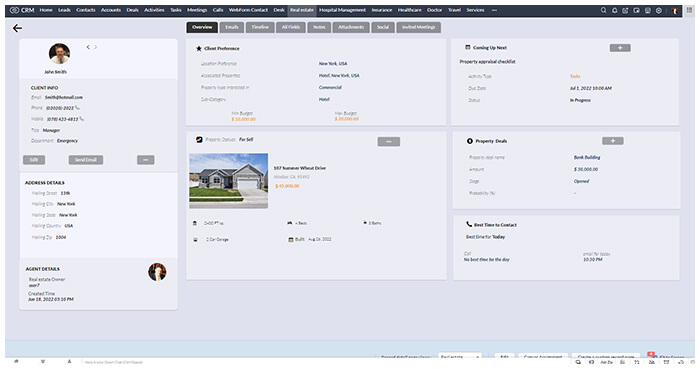Switch to the Attachments tab
Image resolution: width=700 pixels, height=369 pixels.
tap(351, 27)
